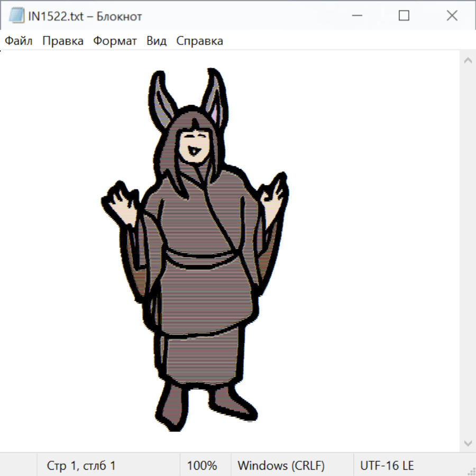Close the IN1522.txt Notepad window
This screenshot has width=476, height=476.
[x=452, y=16]
